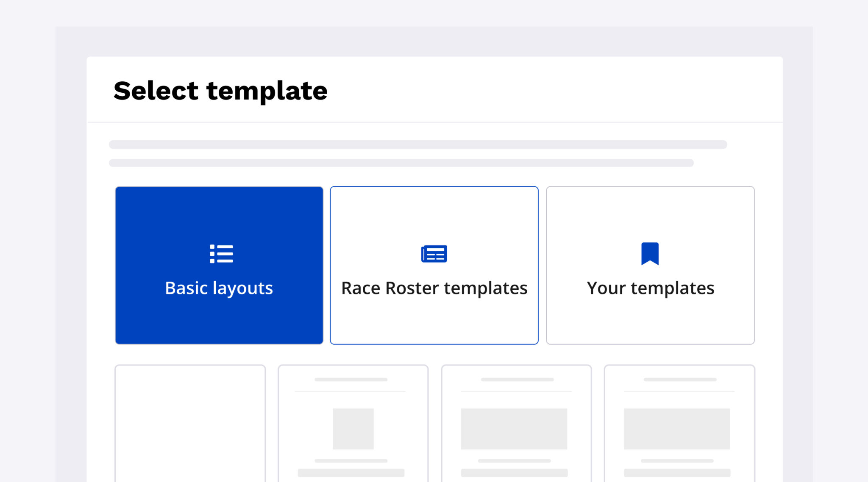
Task: Click the Your templates label text
Action: [x=650, y=288]
